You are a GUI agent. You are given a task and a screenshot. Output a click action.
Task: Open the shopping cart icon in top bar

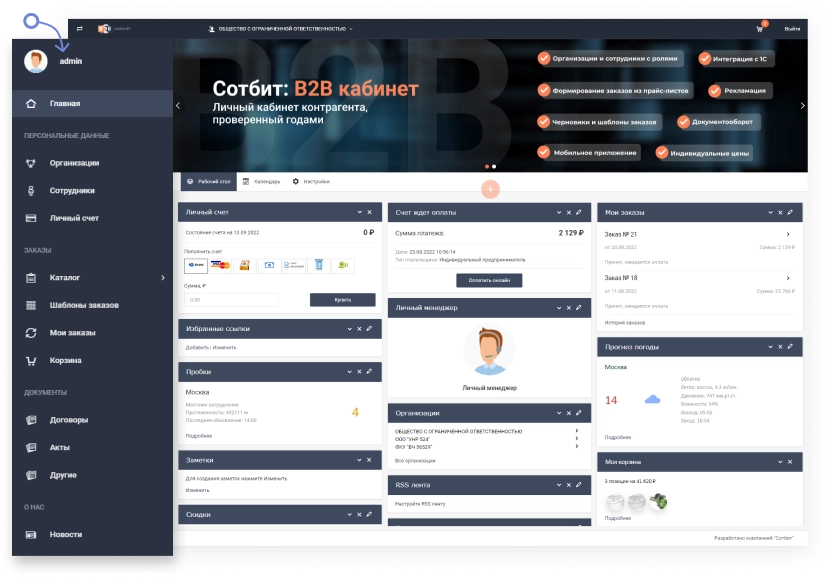click(760, 29)
